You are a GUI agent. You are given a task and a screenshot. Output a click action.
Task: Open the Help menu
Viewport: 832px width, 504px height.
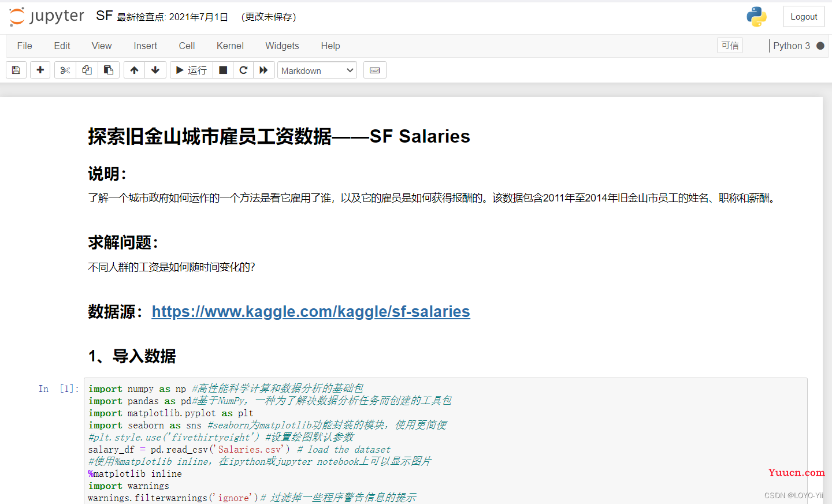330,46
